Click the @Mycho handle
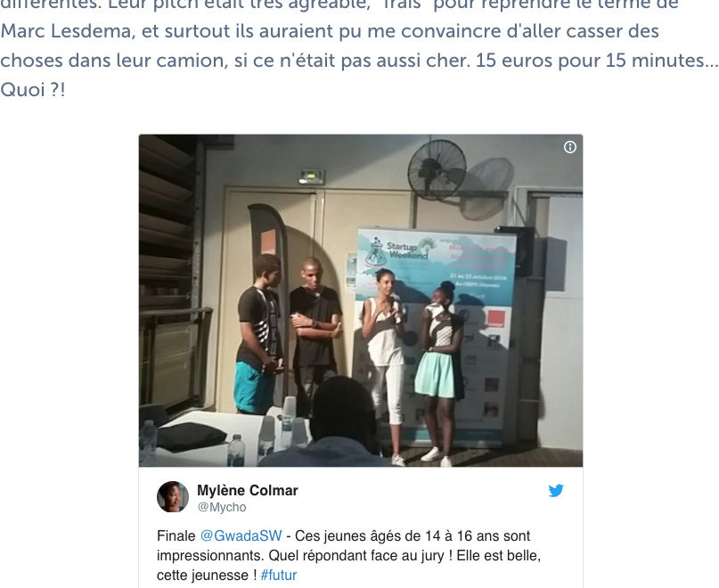Viewport: 719px width, 588px height. [x=222, y=507]
